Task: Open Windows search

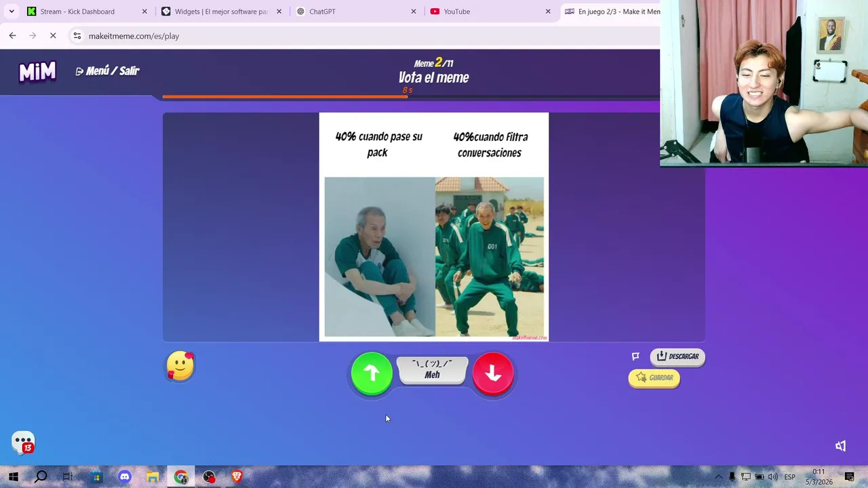Action: point(41,476)
